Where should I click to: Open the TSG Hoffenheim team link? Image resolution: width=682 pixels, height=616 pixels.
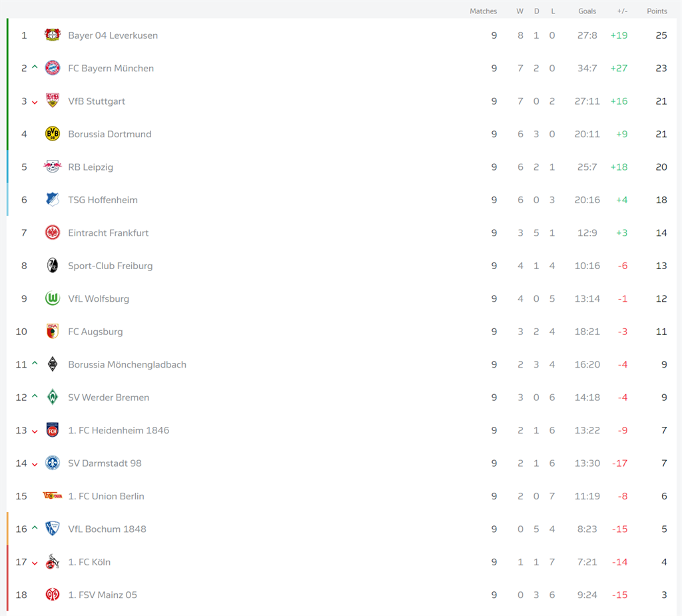pyautogui.click(x=103, y=200)
